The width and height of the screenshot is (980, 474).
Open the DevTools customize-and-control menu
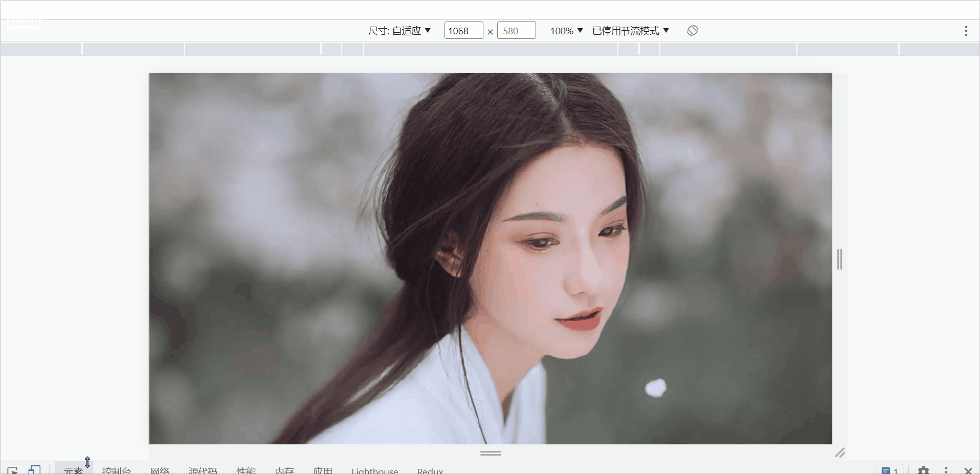(946, 470)
